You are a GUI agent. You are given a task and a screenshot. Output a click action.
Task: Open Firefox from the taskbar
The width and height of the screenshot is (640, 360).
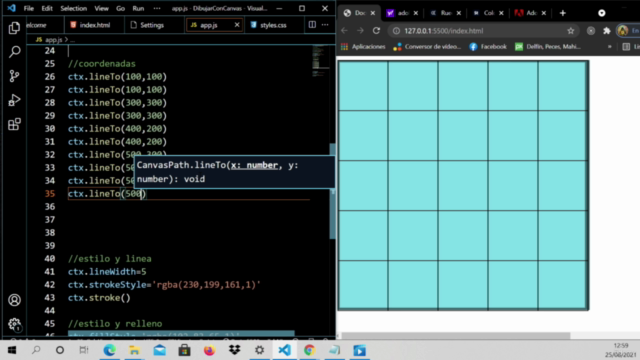point(209,350)
